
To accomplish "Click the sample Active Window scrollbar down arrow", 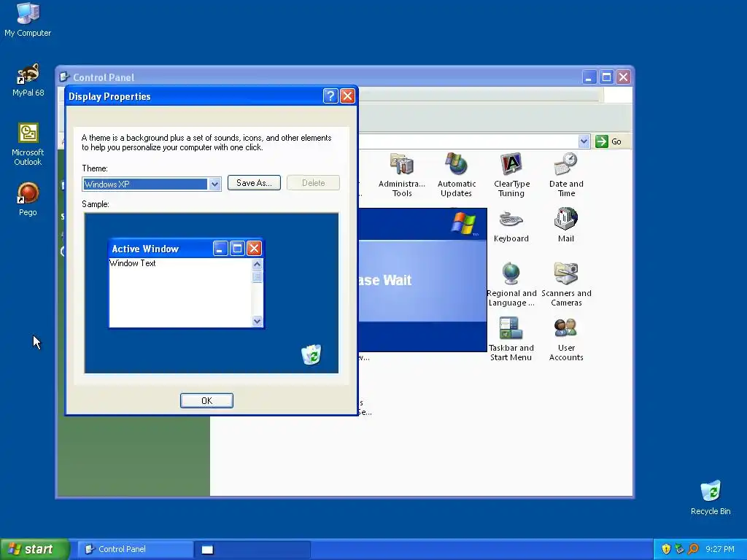I will (x=258, y=321).
